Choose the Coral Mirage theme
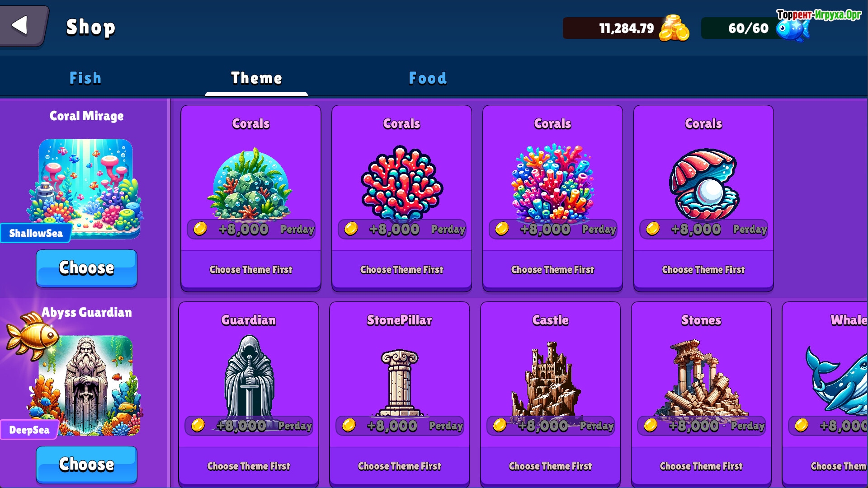The width and height of the screenshot is (868, 488). 86,268
